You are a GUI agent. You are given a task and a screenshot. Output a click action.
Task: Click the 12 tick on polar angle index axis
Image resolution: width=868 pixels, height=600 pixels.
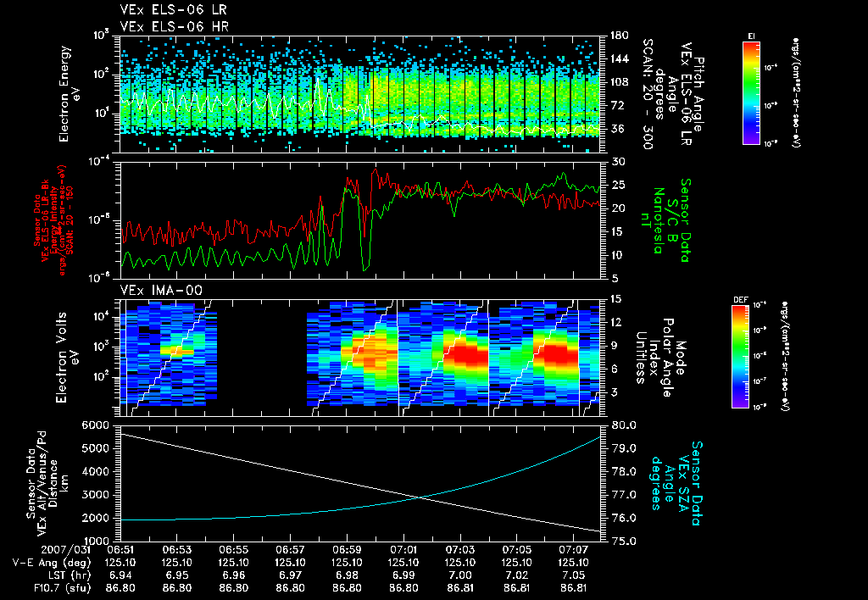tap(617, 322)
